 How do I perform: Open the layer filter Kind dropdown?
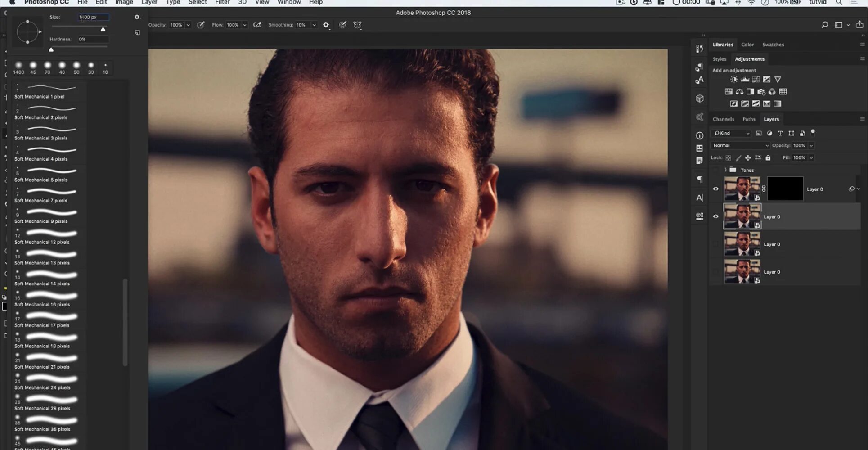tap(731, 133)
